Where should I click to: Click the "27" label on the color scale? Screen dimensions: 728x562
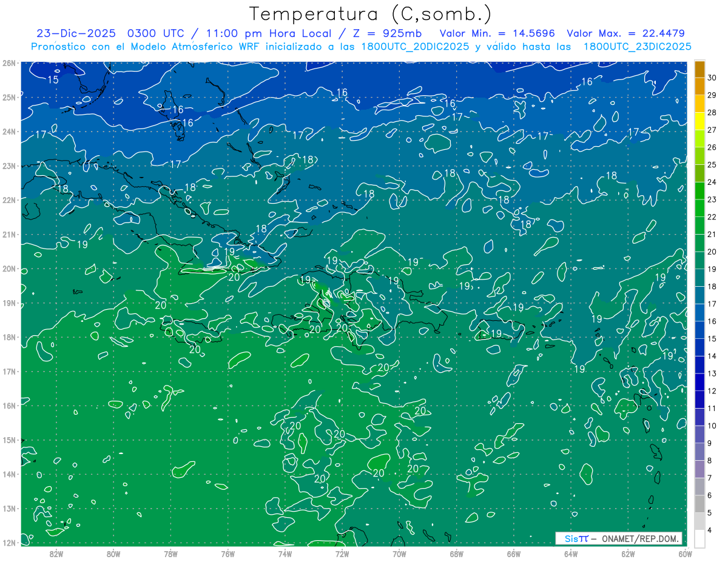pyautogui.click(x=712, y=130)
